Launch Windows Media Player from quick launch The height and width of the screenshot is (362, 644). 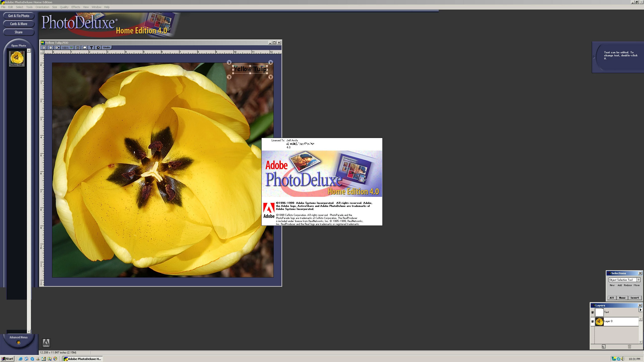coord(55,359)
